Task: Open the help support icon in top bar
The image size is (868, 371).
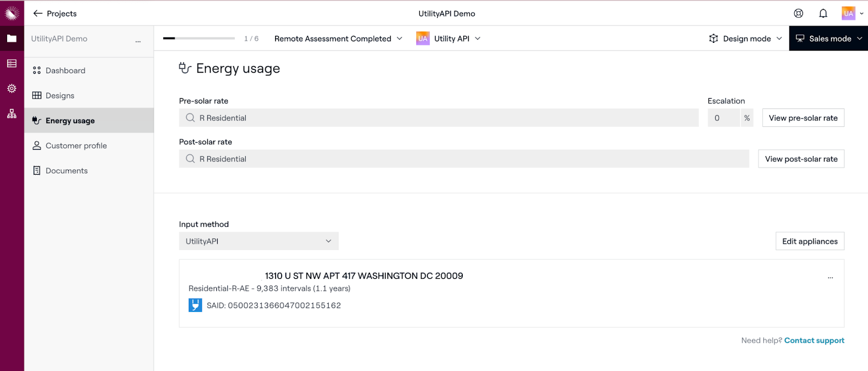Action: coord(799,14)
